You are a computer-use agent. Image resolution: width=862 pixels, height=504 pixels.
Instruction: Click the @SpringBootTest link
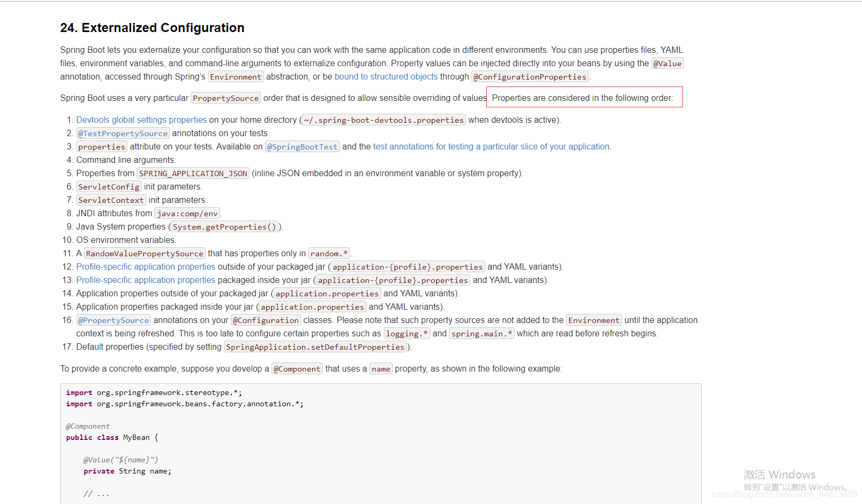click(302, 147)
